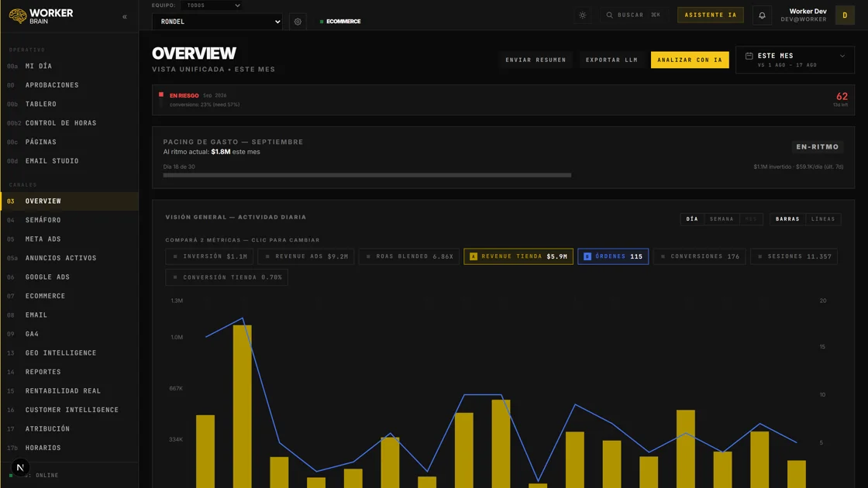Click the Exportar LLM button
This screenshot has width=868, height=488.
(611, 60)
